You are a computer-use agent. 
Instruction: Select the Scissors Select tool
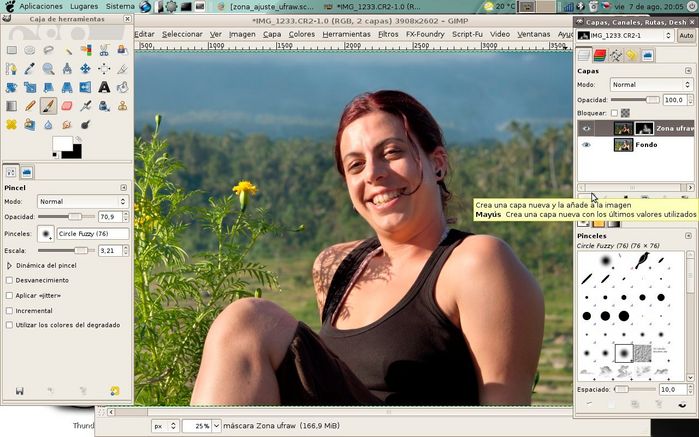pyautogui.click(x=104, y=50)
